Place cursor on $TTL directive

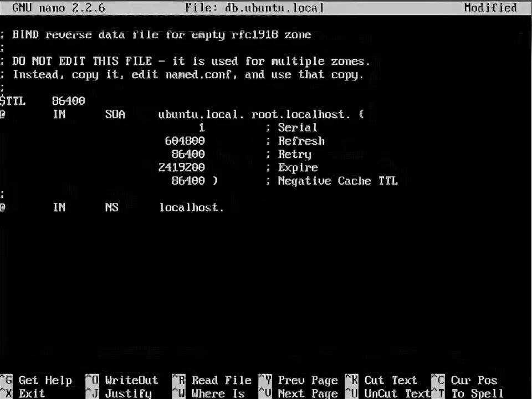(13, 101)
